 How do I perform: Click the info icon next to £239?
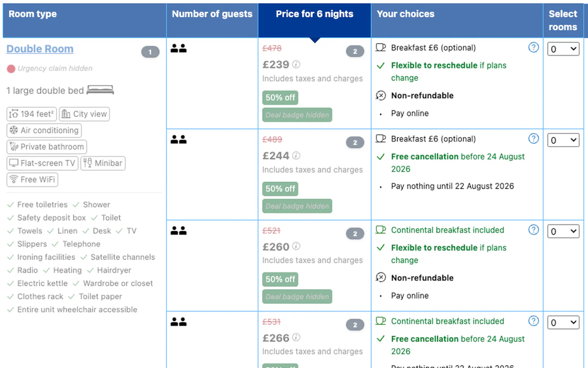pyautogui.click(x=296, y=64)
